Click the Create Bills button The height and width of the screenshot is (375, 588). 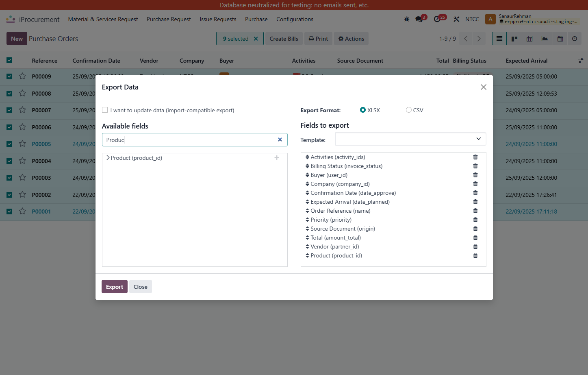[284, 39]
